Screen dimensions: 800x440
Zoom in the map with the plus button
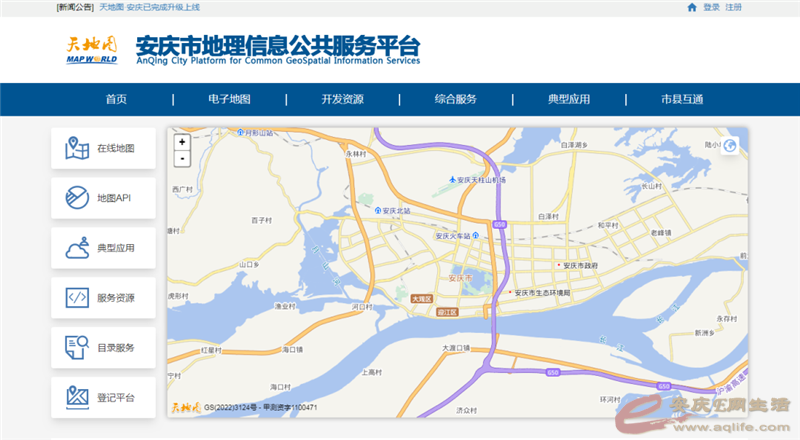tap(182, 143)
